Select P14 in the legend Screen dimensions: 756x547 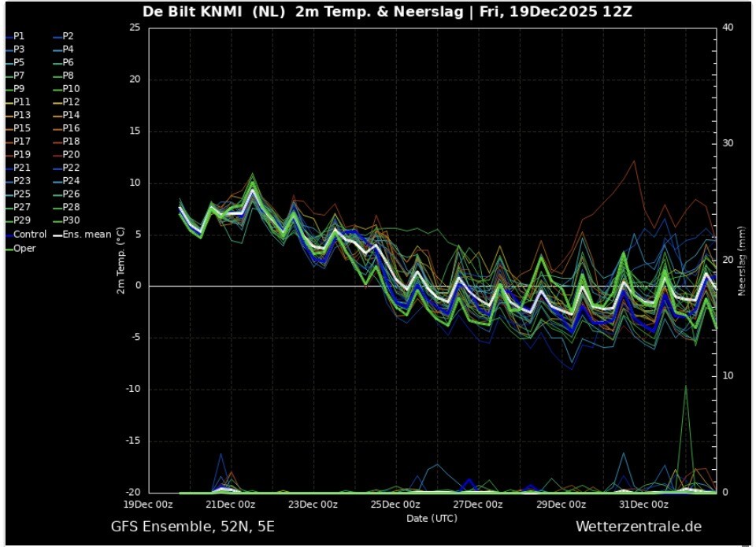click(x=68, y=115)
